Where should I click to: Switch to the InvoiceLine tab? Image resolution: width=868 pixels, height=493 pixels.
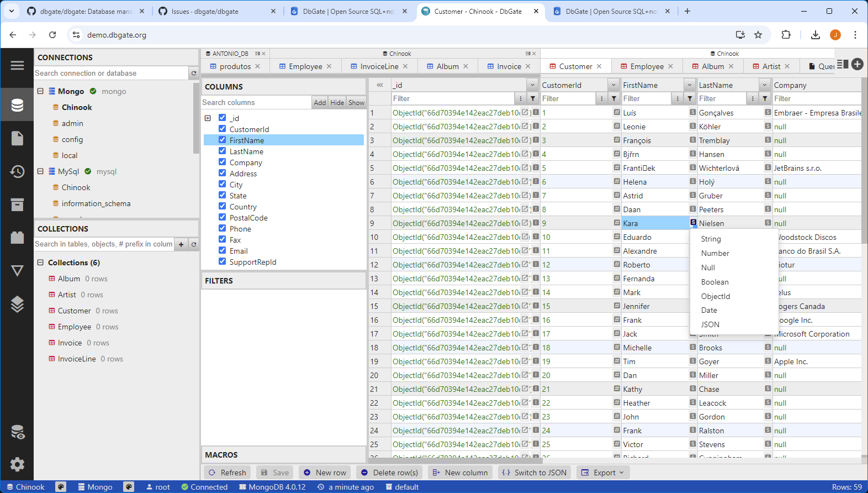pyautogui.click(x=379, y=66)
